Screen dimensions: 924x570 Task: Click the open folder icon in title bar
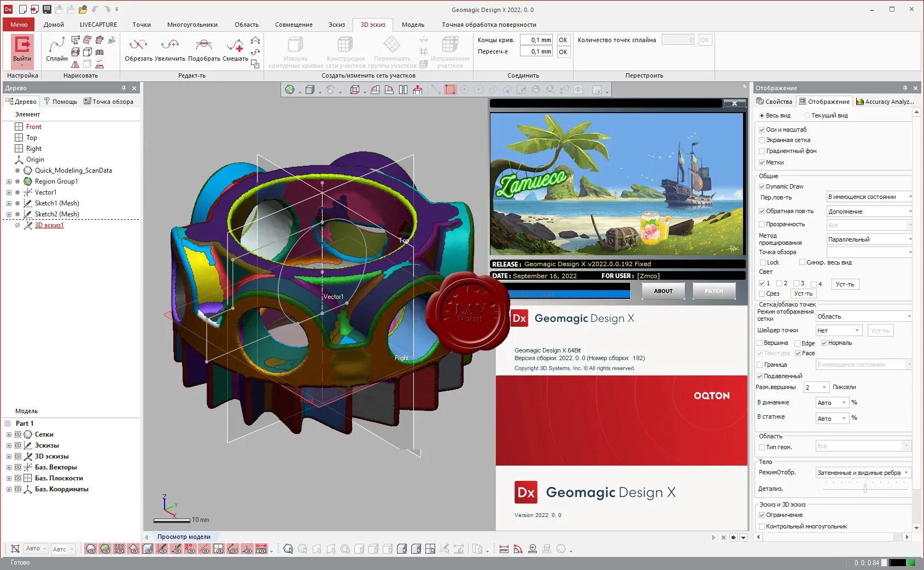tap(83, 9)
